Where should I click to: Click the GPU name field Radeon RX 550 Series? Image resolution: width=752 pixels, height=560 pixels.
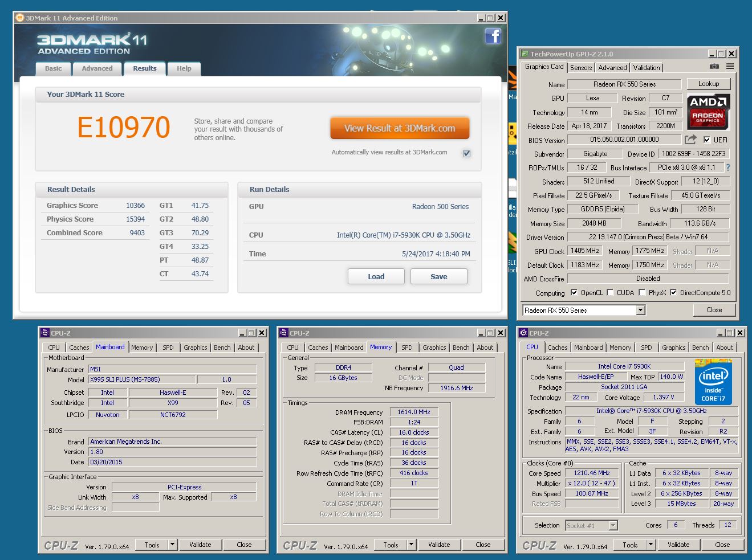(x=624, y=84)
